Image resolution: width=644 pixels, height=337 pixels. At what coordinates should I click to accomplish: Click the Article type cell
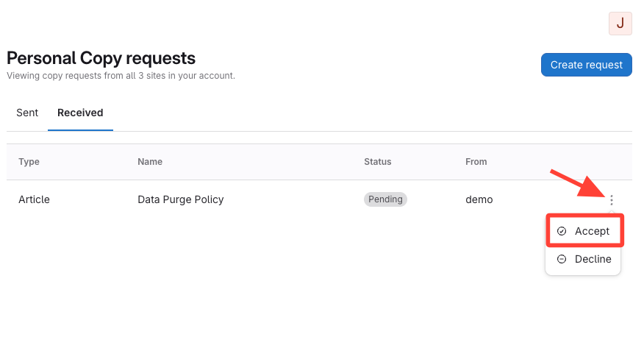34,199
